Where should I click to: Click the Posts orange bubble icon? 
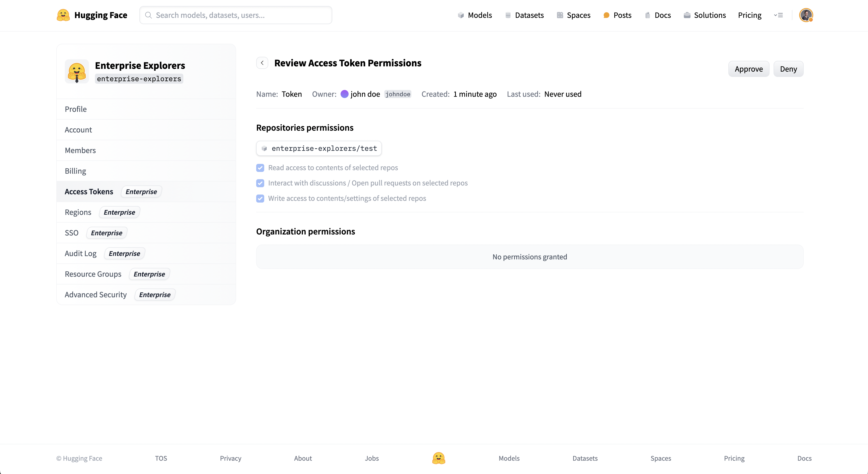(606, 15)
